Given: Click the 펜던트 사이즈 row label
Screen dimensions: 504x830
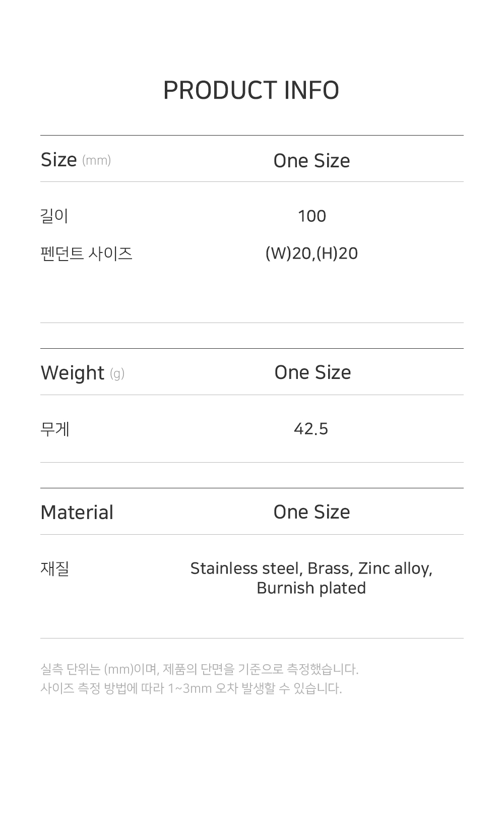Looking at the screenshot, I should 86,253.
